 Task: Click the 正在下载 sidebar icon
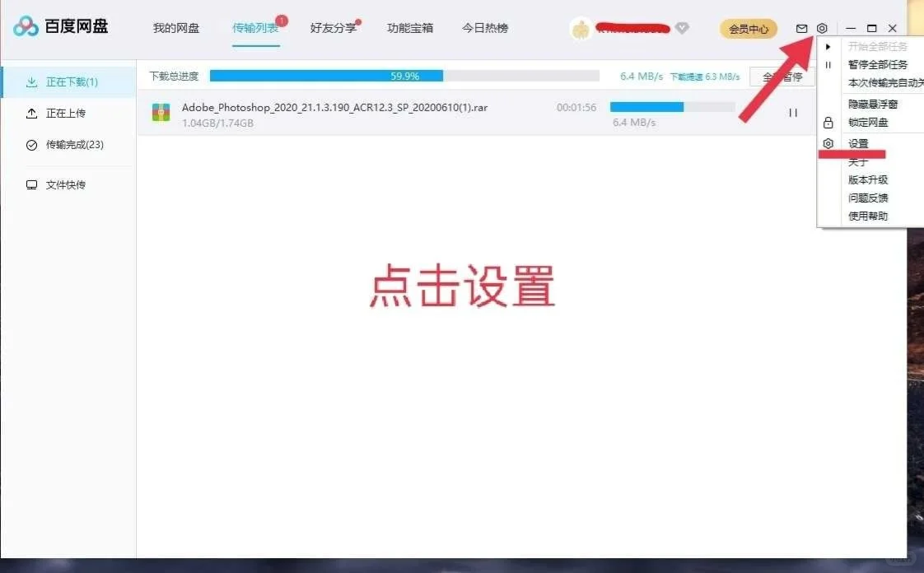(30, 83)
